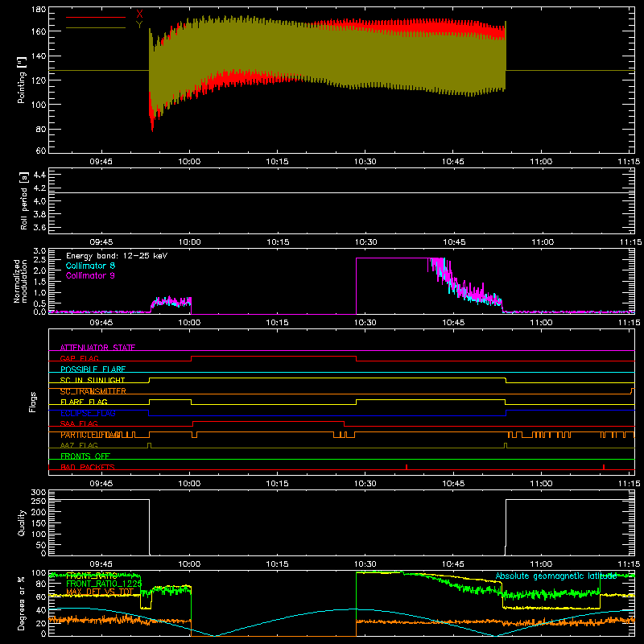The image size is (644, 644).
Task: Click the "Flags" vertical axis title
Action: [33, 402]
